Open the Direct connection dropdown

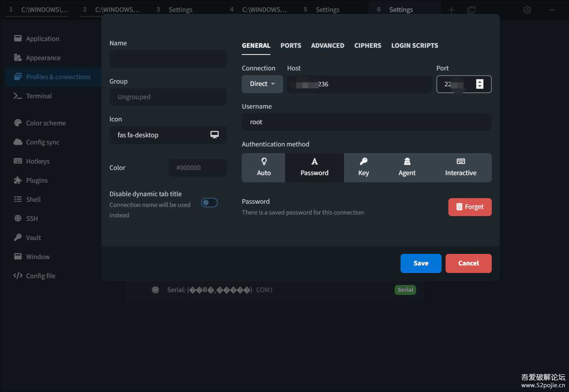coord(262,84)
